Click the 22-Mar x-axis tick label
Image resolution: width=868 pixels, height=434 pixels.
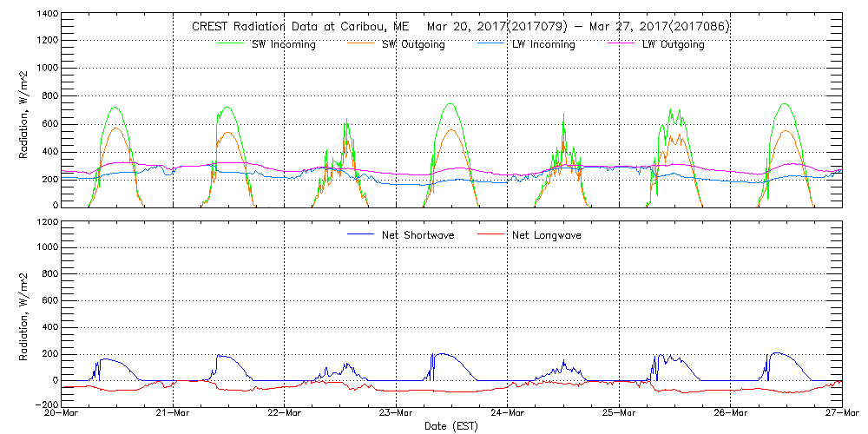coord(285,413)
